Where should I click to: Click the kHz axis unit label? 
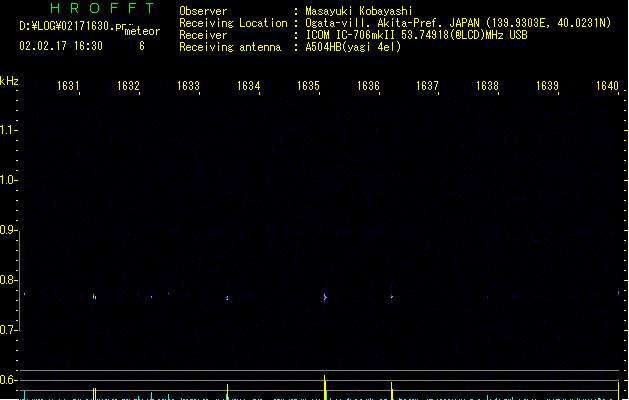[9, 81]
